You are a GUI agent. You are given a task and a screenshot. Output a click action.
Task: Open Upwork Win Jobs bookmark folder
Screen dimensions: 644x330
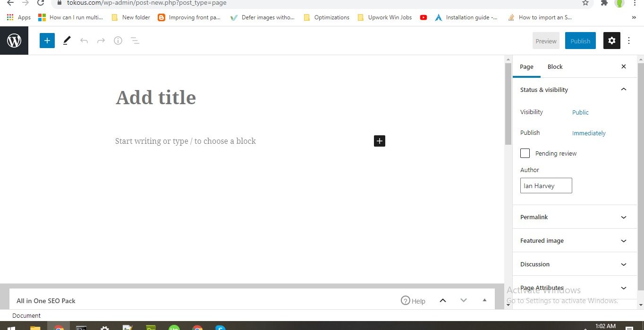click(x=384, y=17)
